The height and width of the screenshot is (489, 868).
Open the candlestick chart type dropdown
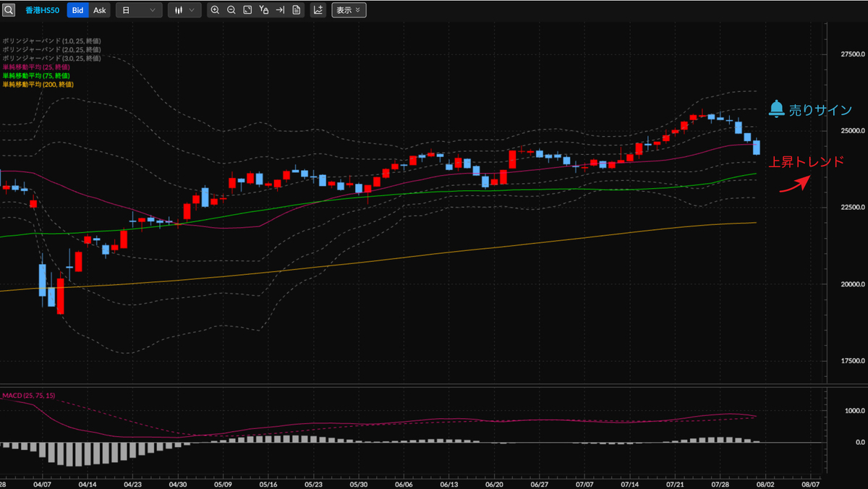pos(184,10)
